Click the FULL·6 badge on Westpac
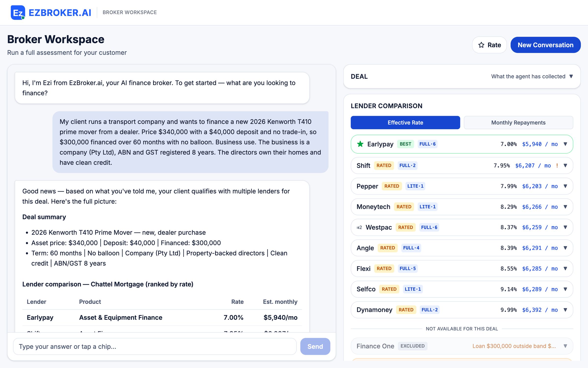Viewport: 588px width, 368px height. click(429, 227)
